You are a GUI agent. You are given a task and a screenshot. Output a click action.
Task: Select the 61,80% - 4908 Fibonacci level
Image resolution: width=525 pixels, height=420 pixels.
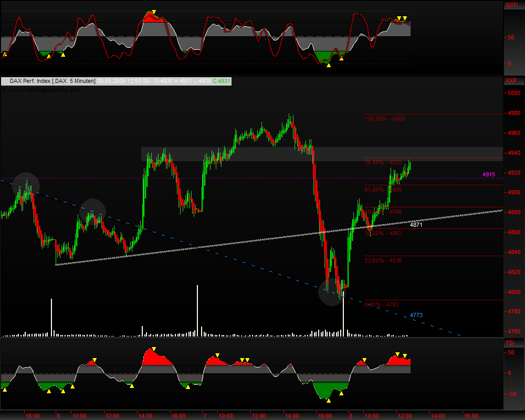tap(383, 189)
